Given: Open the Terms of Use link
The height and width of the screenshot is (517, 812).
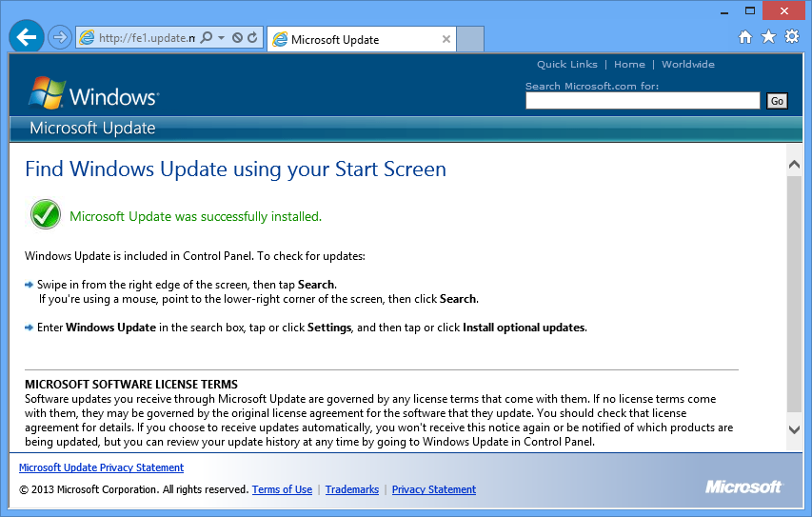Looking at the screenshot, I should point(282,489).
